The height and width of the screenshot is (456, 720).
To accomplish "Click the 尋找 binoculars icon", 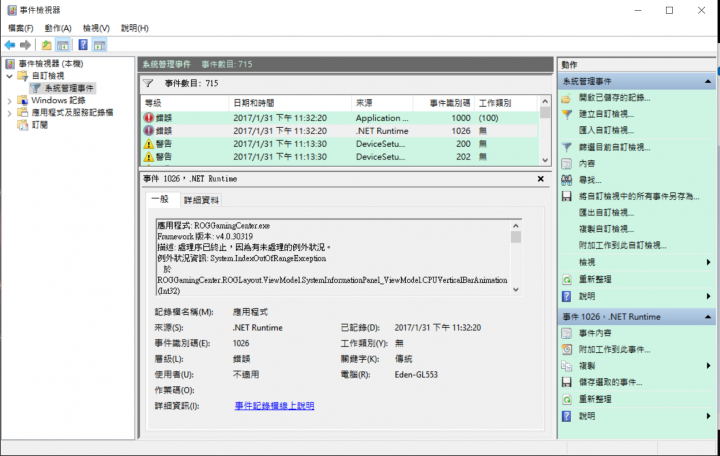I will click(567, 180).
